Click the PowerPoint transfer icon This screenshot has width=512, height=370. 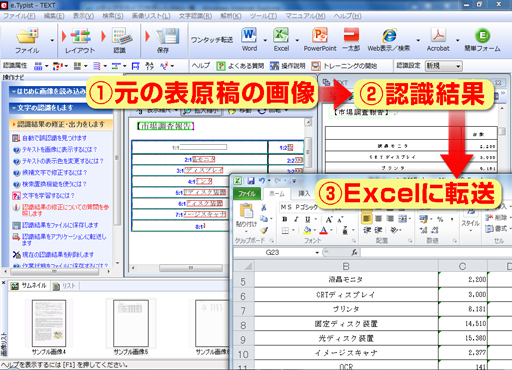click(x=320, y=35)
